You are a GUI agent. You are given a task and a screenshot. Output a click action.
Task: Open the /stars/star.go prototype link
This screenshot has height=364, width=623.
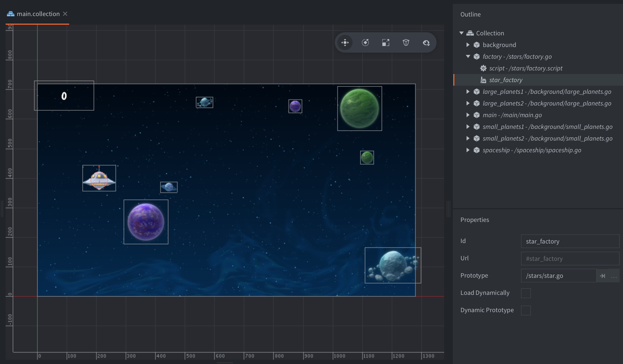coord(603,275)
